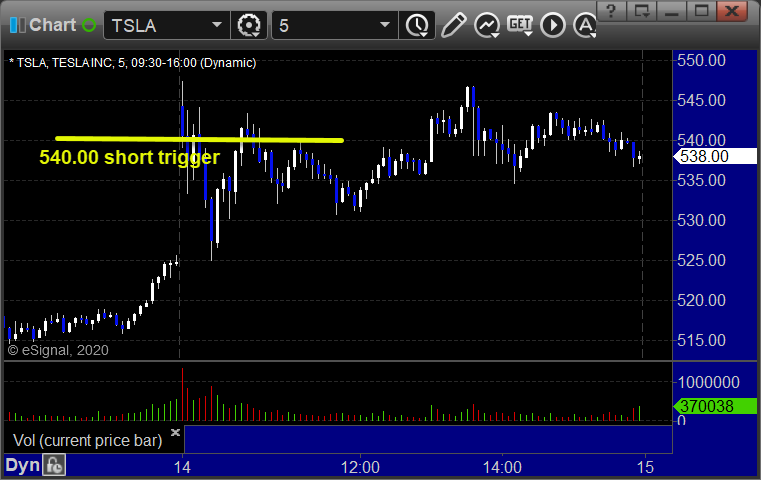Click the Chart bar icon at top left

(17, 25)
